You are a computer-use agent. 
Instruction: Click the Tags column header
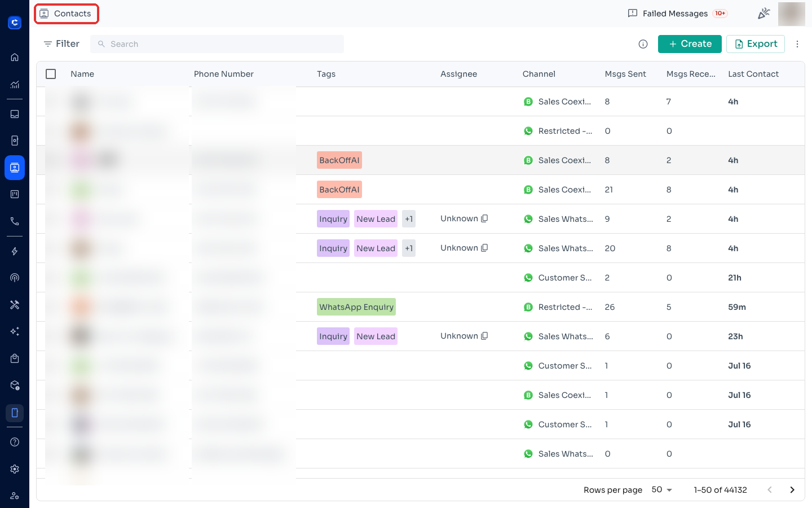point(326,74)
